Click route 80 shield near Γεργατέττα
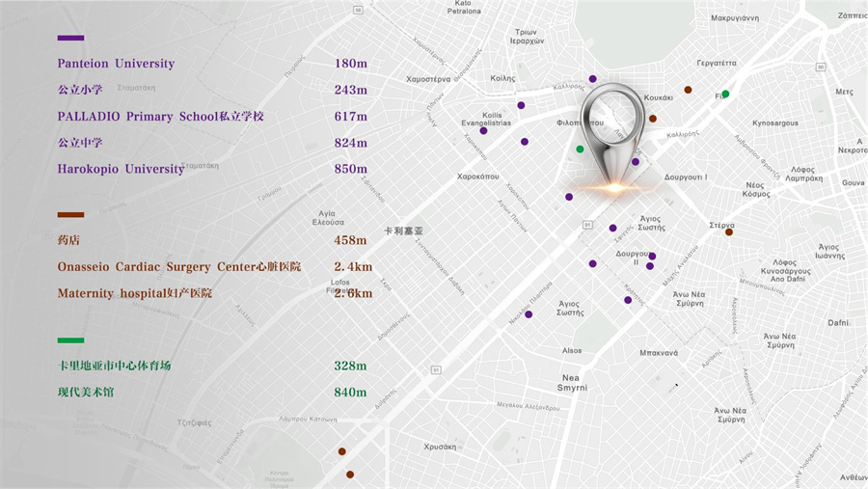Screen dimensions: 868x489 (x=821, y=67)
